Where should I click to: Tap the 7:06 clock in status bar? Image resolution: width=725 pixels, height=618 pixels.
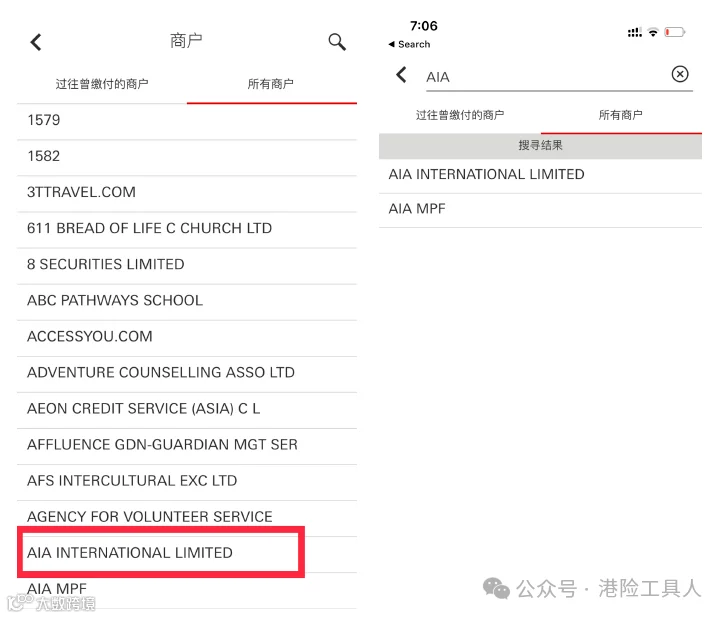tap(424, 26)
